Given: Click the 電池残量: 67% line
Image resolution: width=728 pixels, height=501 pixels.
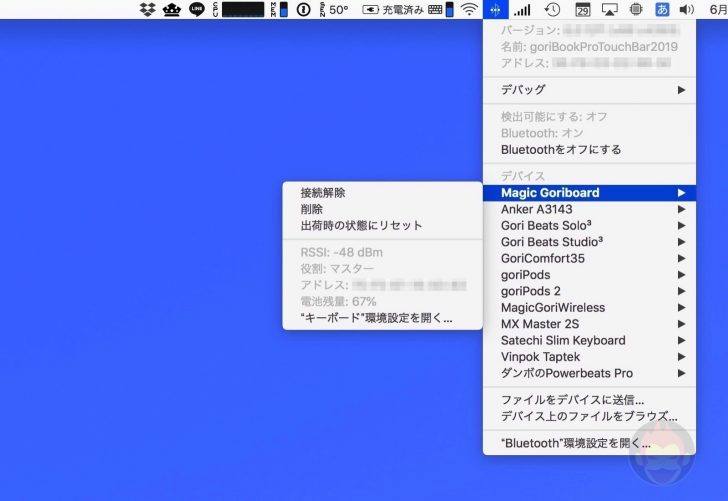Looking at the screenshot, I should 338,302.
